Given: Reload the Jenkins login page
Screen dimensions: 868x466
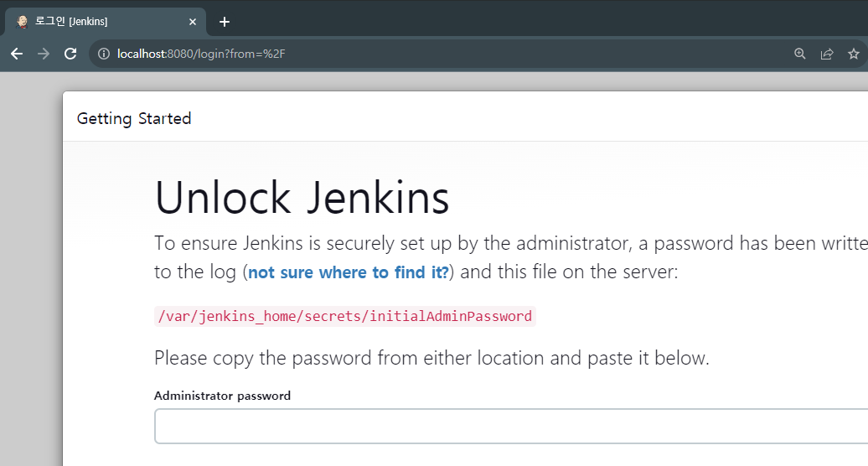Looking at the screenshot, I should 70,54.
